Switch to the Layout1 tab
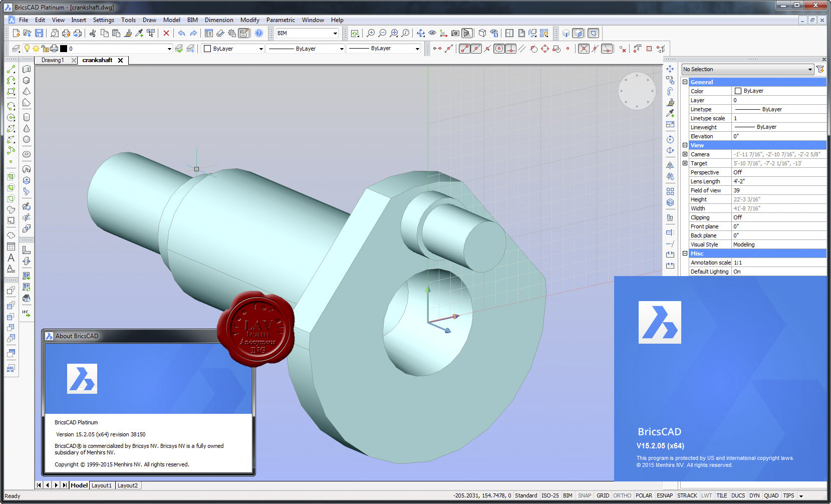Image resolution: width=831 pixels, height=504 pixels. (102, 485)
